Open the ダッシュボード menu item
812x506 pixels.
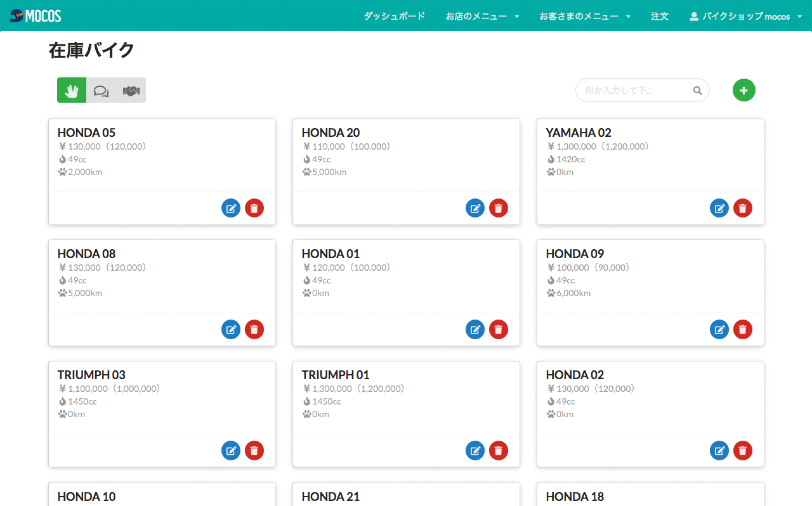(395, 16)
